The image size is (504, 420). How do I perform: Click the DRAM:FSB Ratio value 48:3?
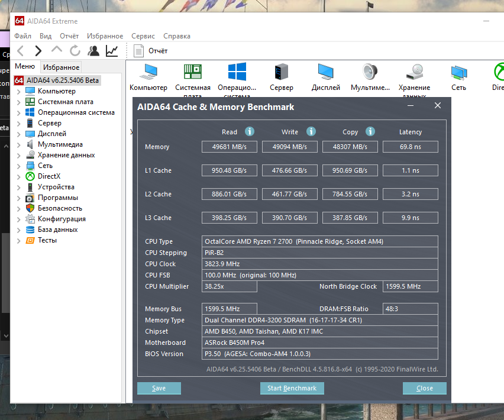coord(410,309)
